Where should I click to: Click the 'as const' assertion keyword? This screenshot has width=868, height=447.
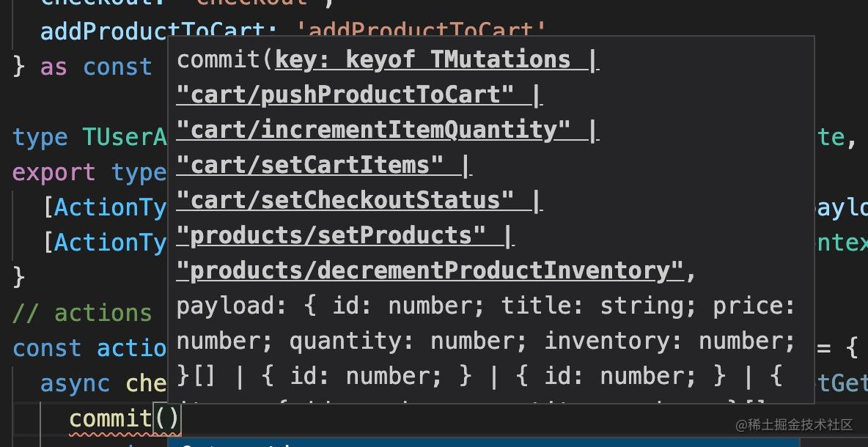click(x=96, y=67)
